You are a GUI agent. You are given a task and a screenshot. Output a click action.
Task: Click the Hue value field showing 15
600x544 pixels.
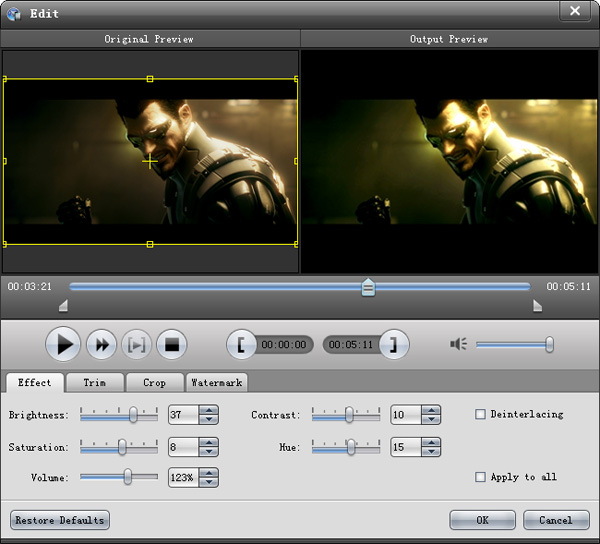click(x=406, y=447)
